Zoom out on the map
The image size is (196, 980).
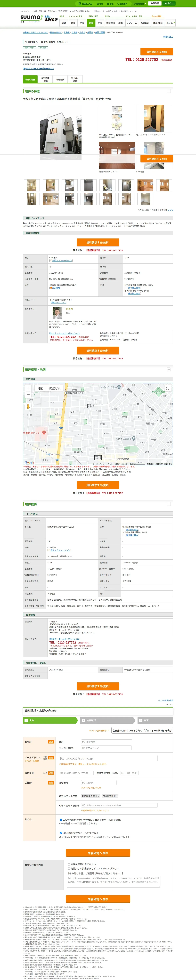click(x=28, y=395)
